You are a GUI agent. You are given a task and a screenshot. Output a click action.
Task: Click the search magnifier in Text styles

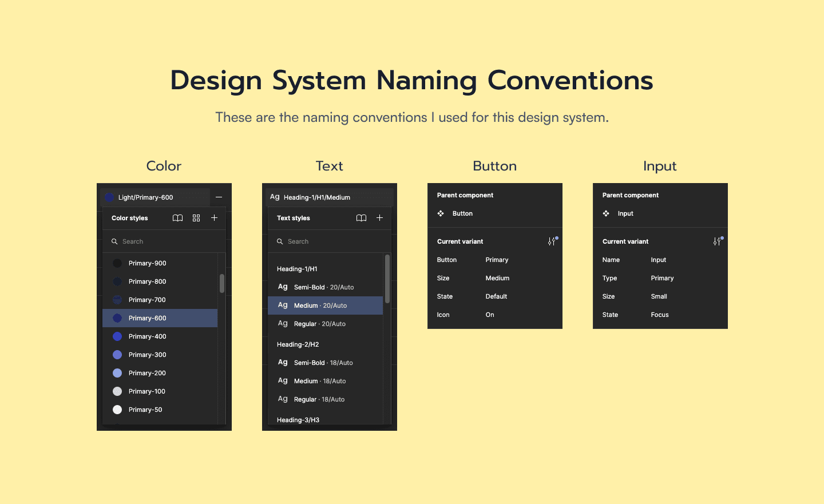click(280, 241)
